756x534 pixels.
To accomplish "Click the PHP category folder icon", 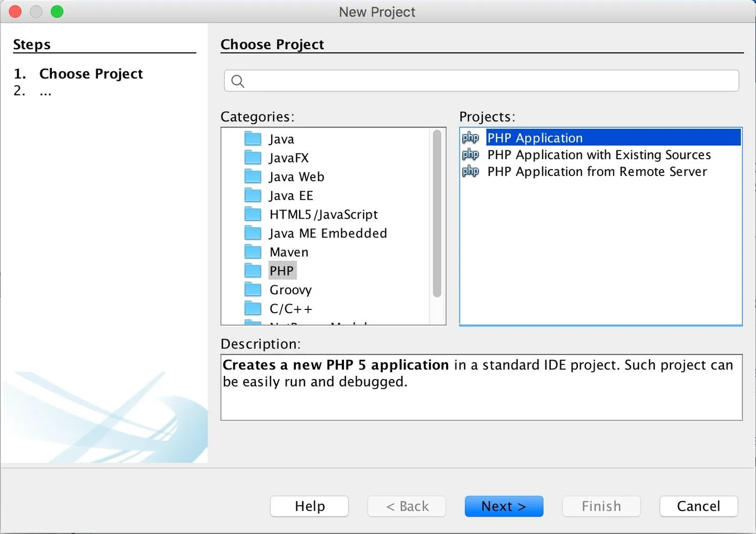I will point(253,271).
